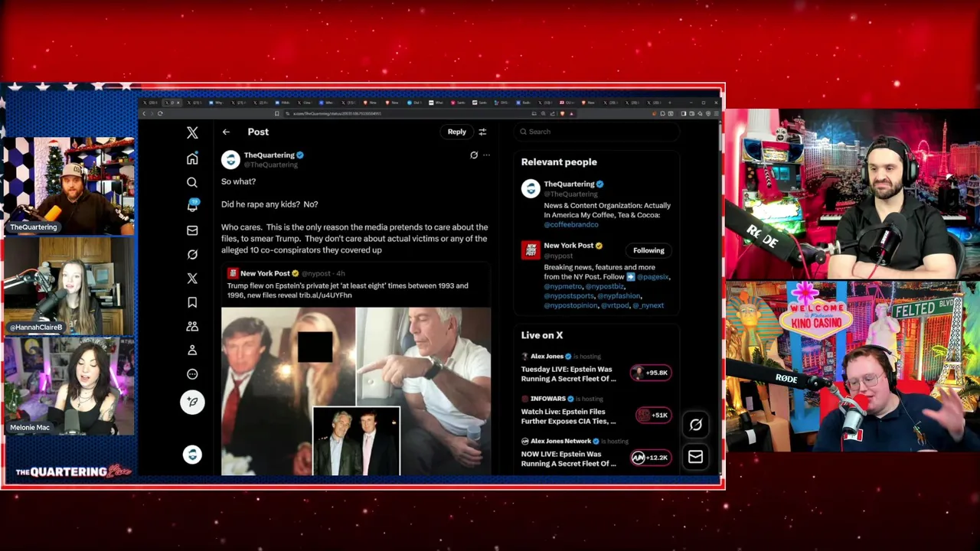980x551 pixels.
Task: Open TheQuartering avatar on the post
Action: (230, 159)
